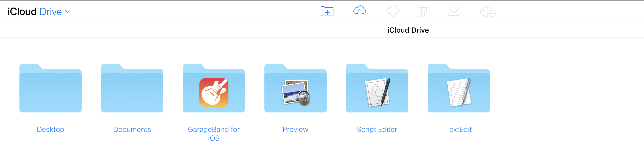Click the Documents folder name
Viewport: 644px width, 166px height.
click(132, 129)
